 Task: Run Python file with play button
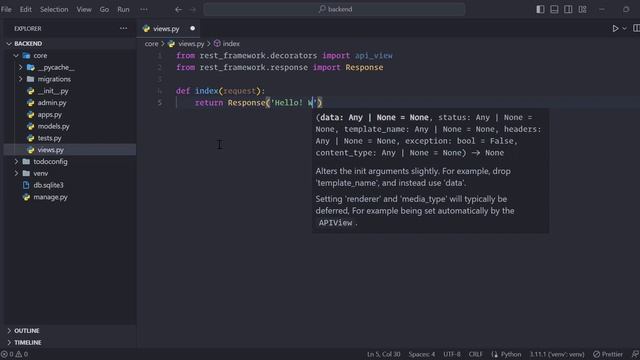tap(615, 29)
